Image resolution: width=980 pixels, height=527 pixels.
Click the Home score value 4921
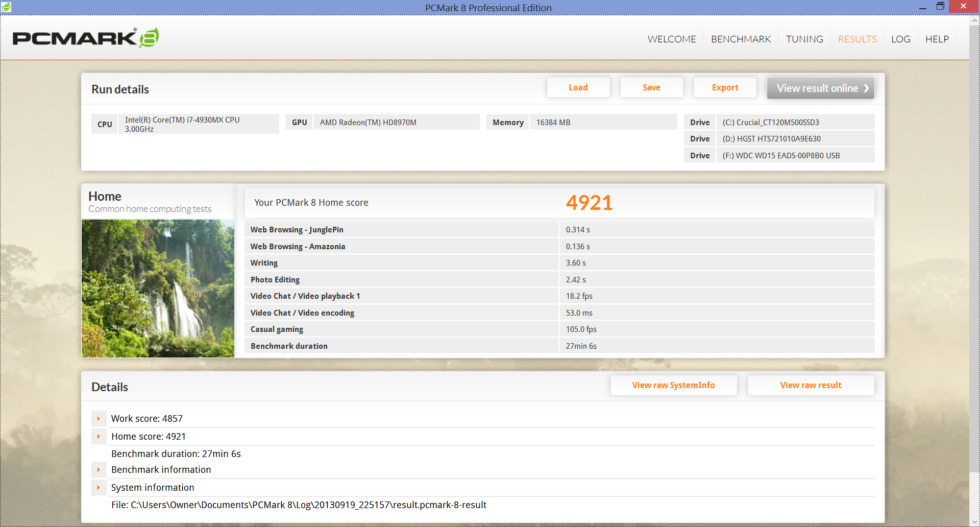point(589,203)
